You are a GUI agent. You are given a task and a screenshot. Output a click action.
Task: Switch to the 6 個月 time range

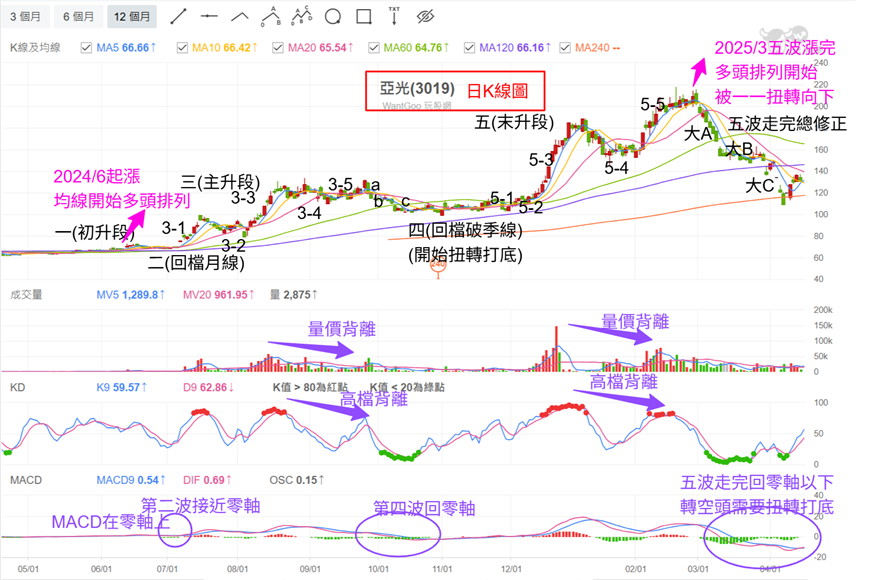[x=78, y=17]
